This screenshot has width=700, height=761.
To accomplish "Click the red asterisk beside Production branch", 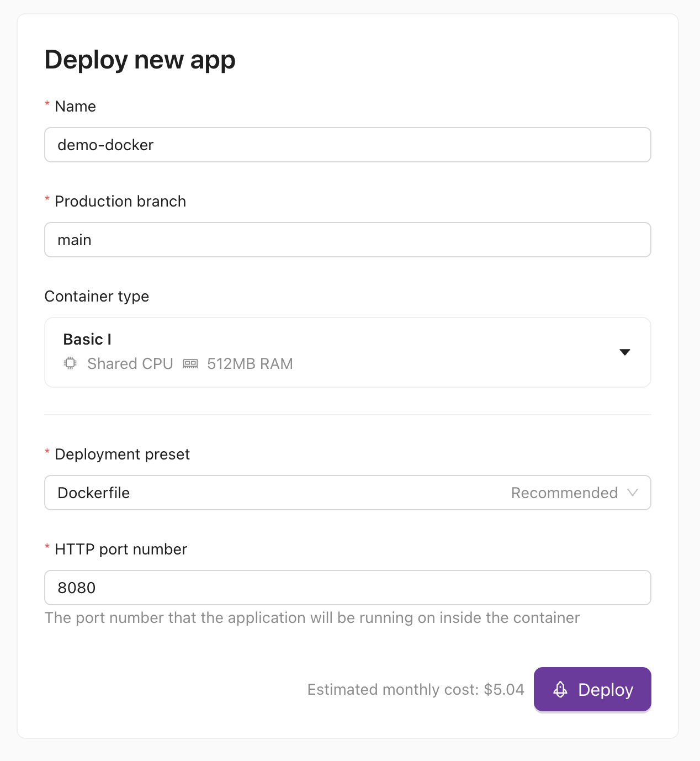I will tap(47, 200).
